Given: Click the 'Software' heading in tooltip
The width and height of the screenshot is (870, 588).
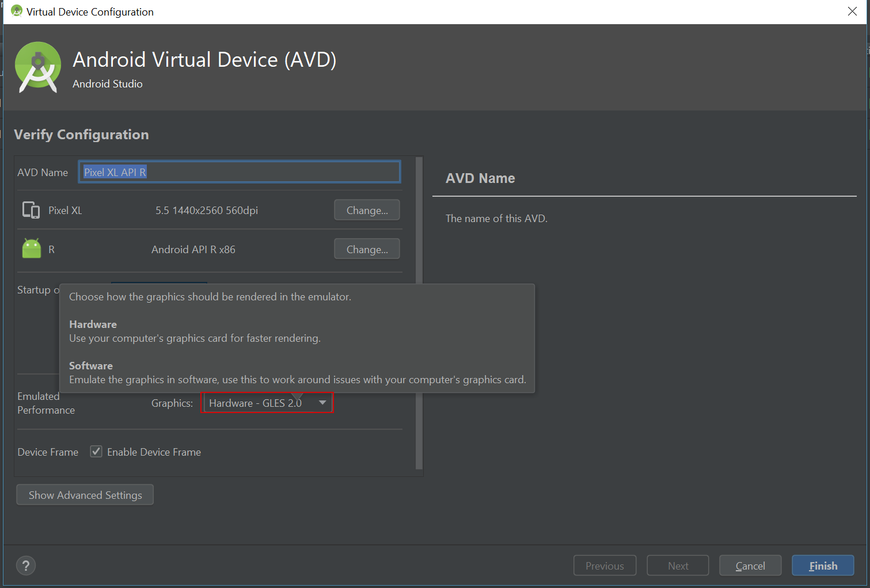Looking at the screenshot, I should pos(91,365).
